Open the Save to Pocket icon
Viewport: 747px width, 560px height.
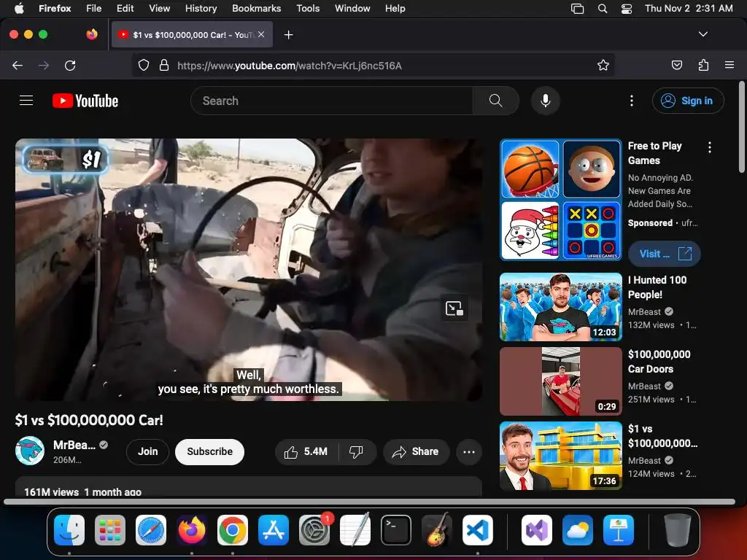pyautogui.click(x=676, y=65)
